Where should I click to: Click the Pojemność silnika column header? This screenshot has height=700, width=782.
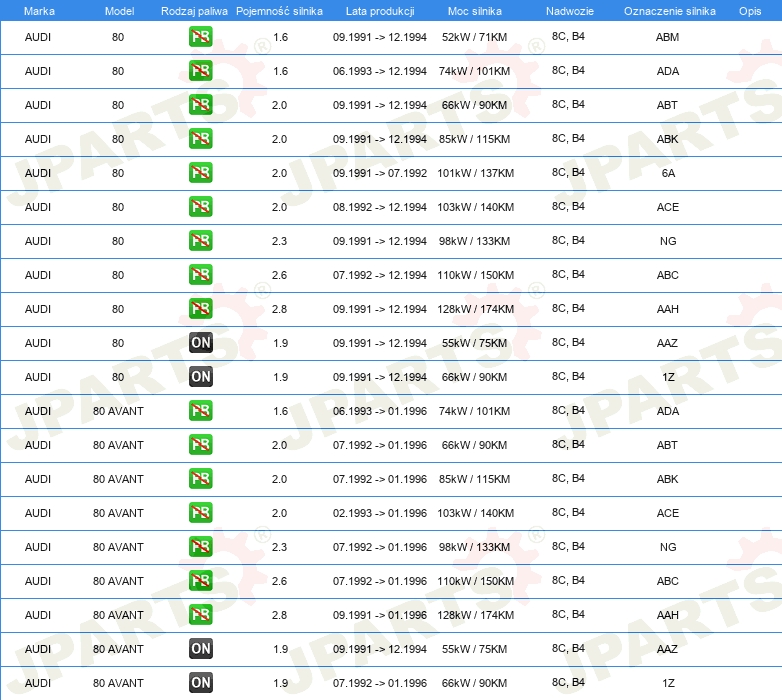pyautogui.click(x=279, y=11)
